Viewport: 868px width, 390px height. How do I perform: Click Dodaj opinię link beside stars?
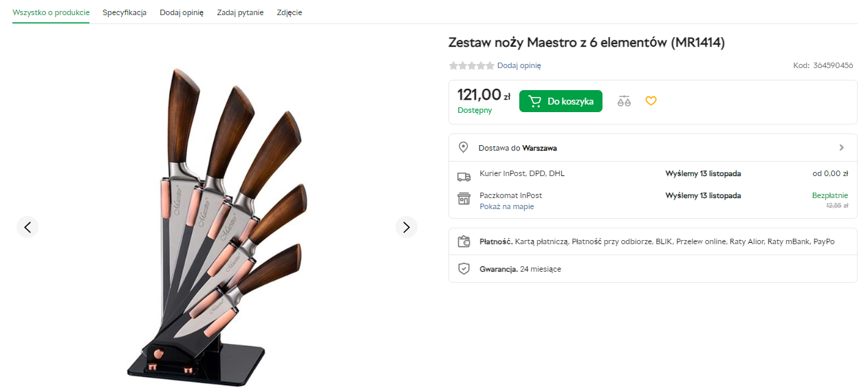click(519, 65)
